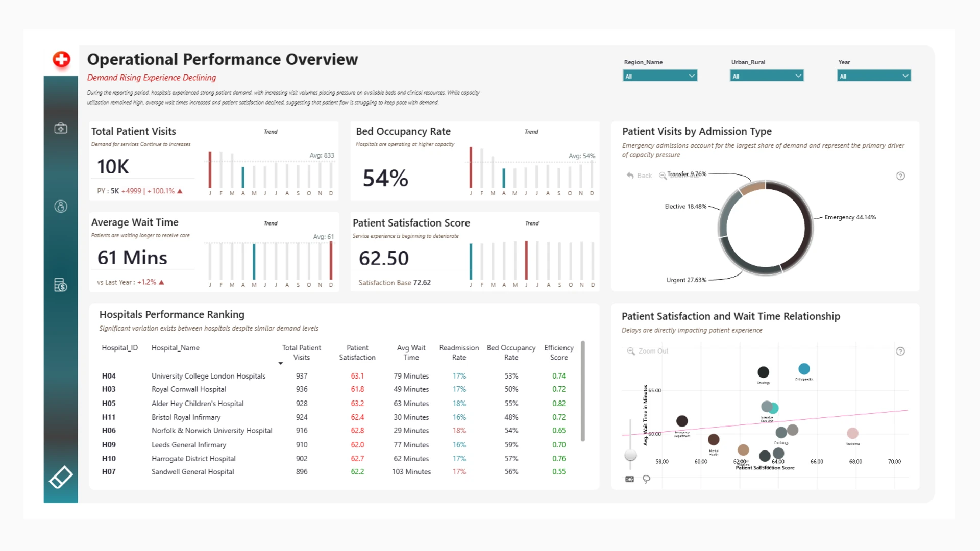This screenshot has height=551, width=980.
Task: Sort by Patient Satisfaction column header
Action: 357,353
